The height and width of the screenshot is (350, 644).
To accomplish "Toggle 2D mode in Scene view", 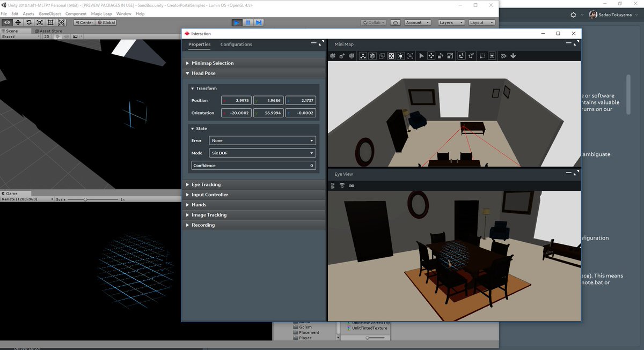I will tap(47, 36).
